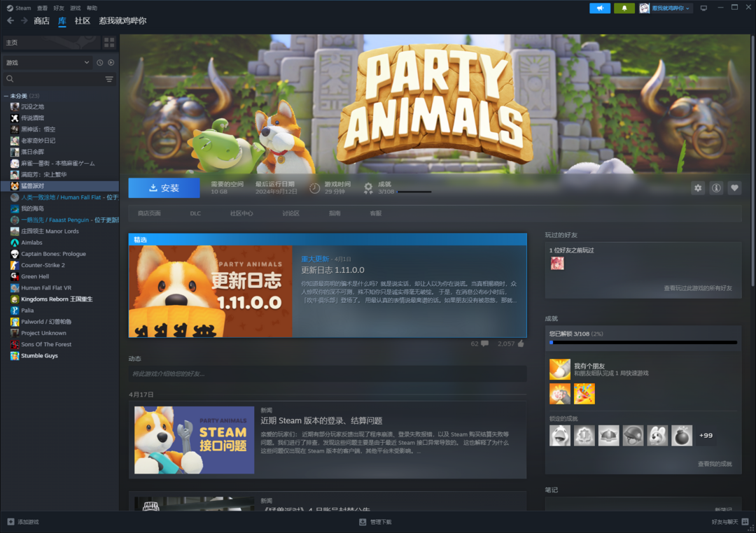Go forward with the right arrow
Image resolution: width=756 pixels, height=533 pixels.
pos(24,21)
